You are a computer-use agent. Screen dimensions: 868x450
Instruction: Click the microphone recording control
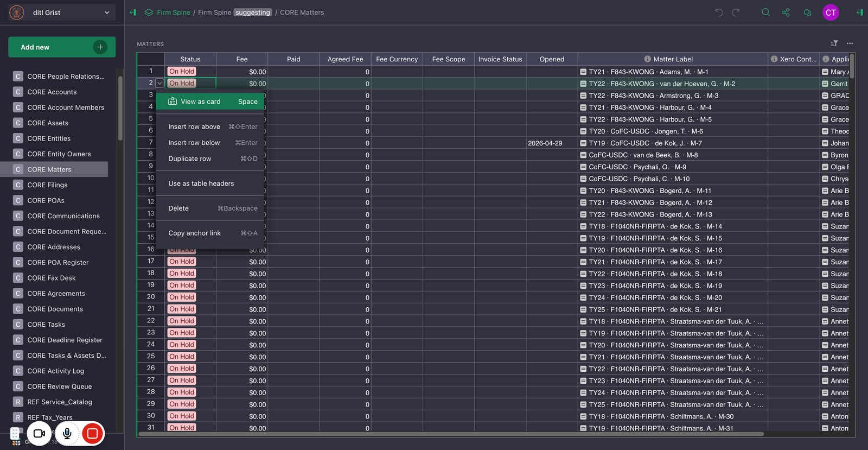coord(67,433)
